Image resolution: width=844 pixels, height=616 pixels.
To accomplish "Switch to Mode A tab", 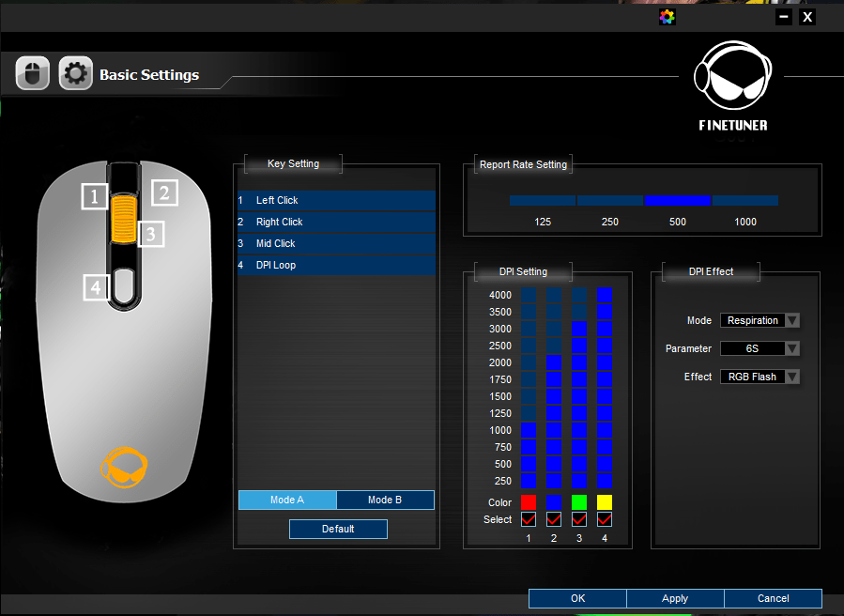I will click(287, 500).
